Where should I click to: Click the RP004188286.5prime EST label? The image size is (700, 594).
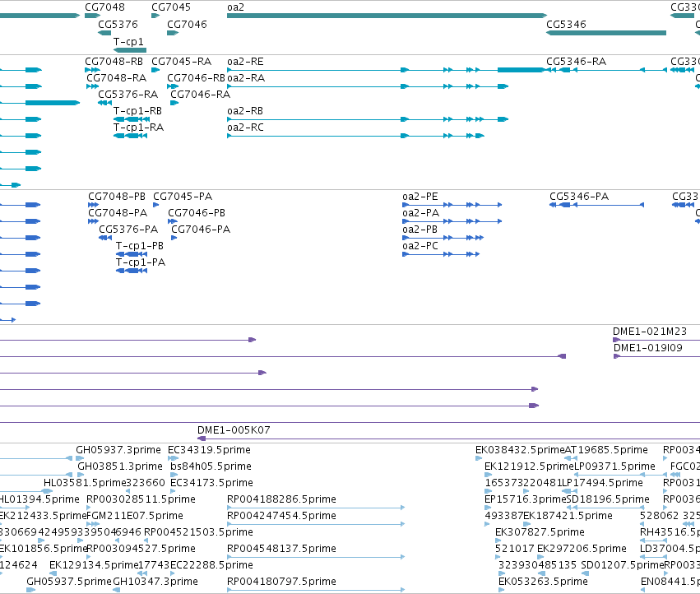[x=281, y=499]
